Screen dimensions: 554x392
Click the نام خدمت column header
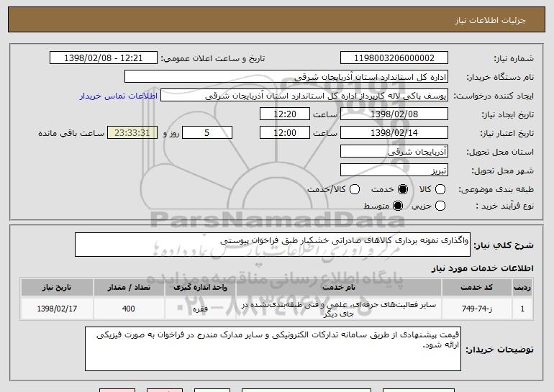coord(338,287)
